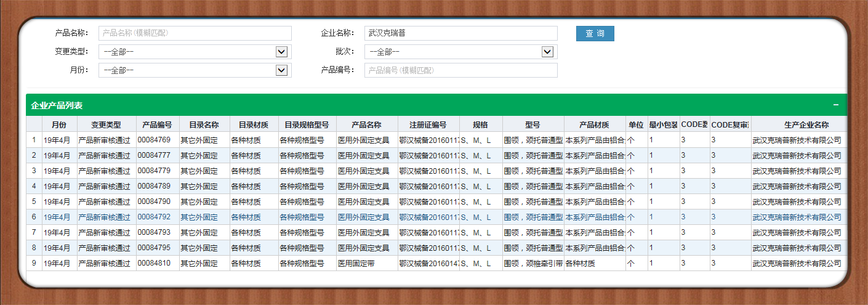Click the 产品材质 column header
The image size is (868, 305).
(x=594, y=124)
